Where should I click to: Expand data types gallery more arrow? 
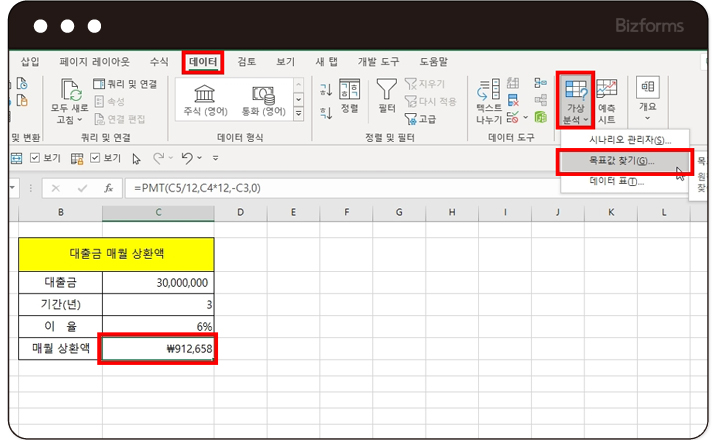298,114
